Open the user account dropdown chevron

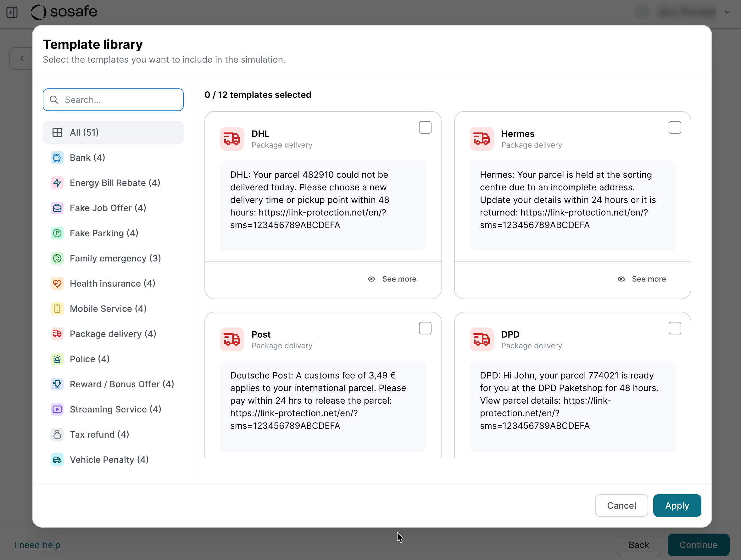click(727, 12)
